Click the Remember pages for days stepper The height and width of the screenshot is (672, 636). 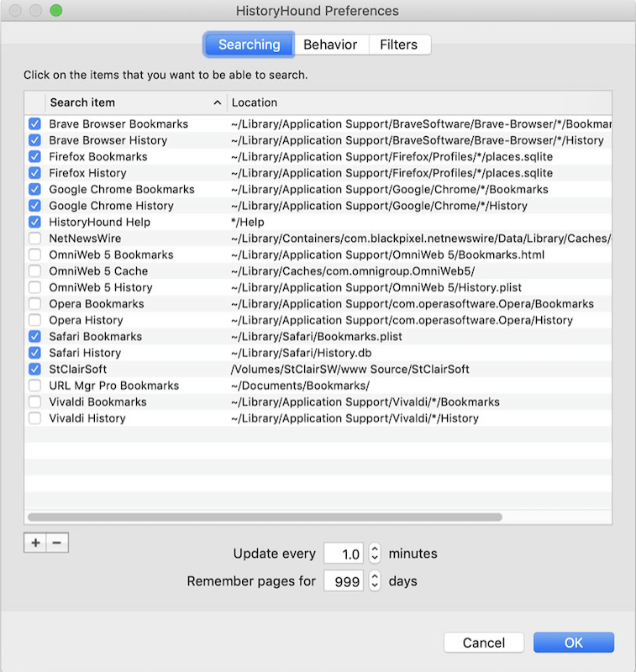tap(375, 580)
